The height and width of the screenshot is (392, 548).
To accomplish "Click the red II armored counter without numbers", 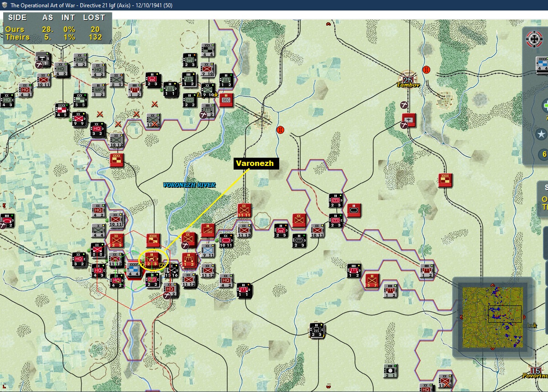I will [x=354, y=210].
